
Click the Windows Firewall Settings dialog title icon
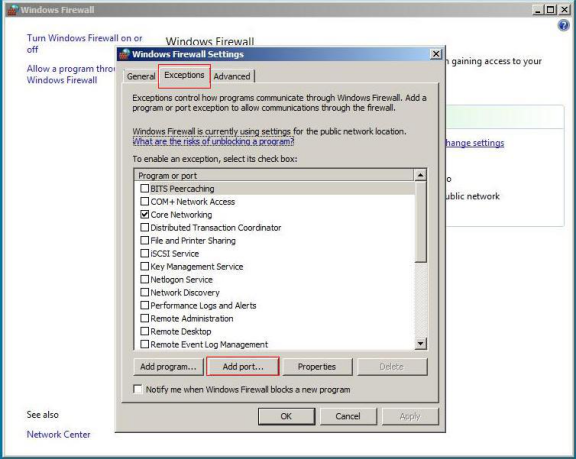click(x=124, y=54)
